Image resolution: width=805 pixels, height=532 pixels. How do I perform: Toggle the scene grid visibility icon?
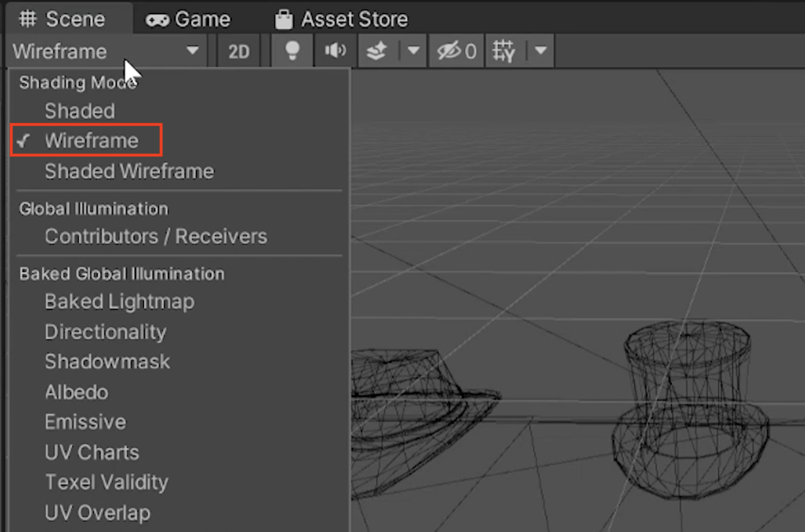pos(504,51)
